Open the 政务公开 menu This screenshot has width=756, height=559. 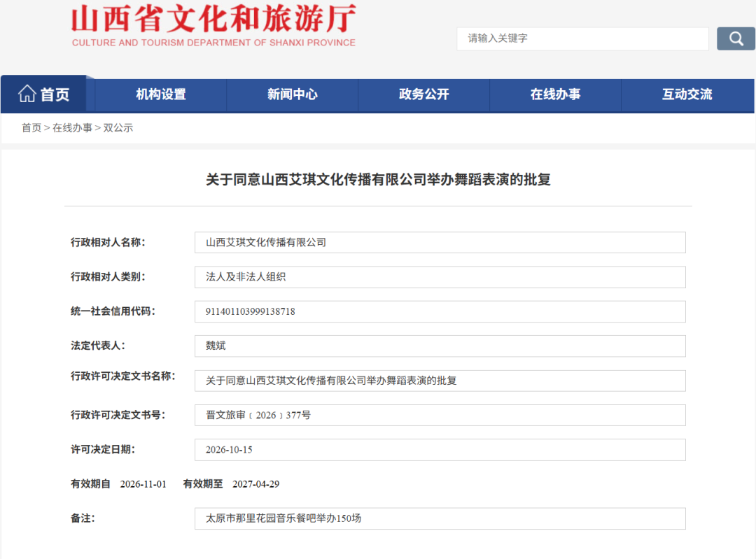(423, 94)
